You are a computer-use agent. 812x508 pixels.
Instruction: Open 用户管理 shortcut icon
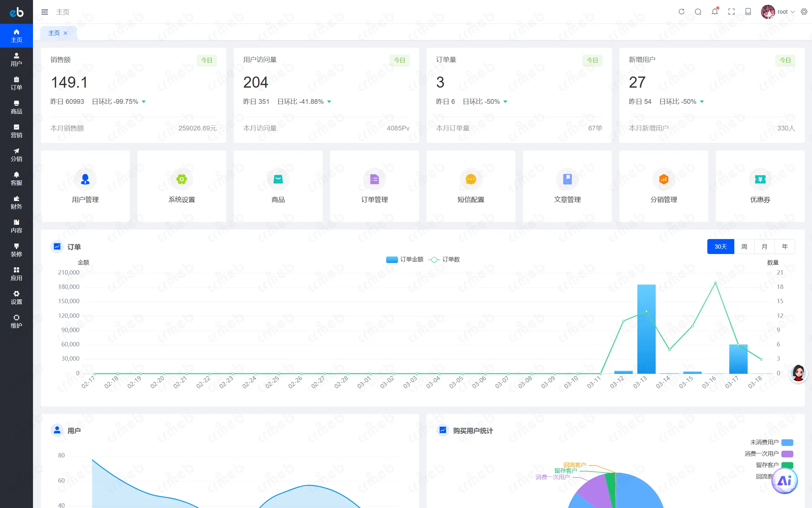85,179
